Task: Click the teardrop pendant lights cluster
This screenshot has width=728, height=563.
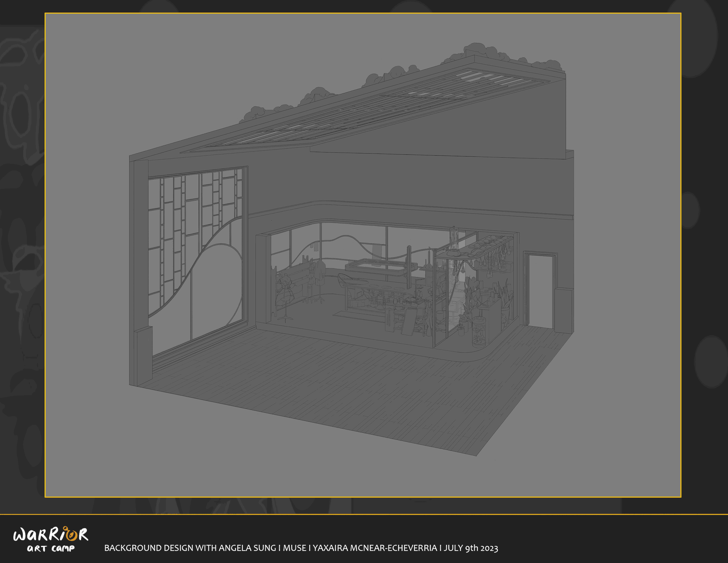Action: pos(495,263)
